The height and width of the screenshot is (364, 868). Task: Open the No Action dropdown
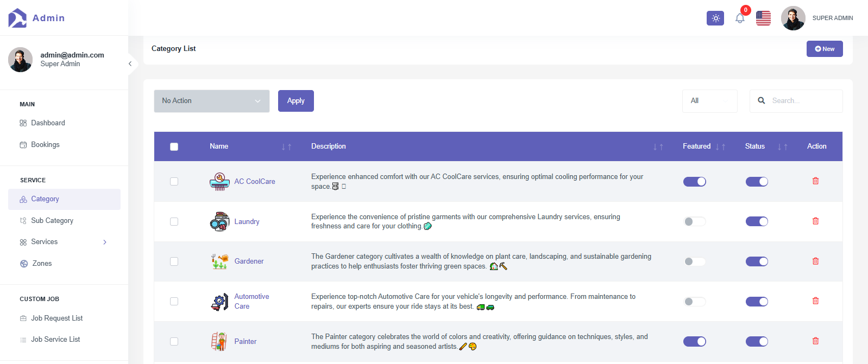pyautogui.click(x=212, y=101)
